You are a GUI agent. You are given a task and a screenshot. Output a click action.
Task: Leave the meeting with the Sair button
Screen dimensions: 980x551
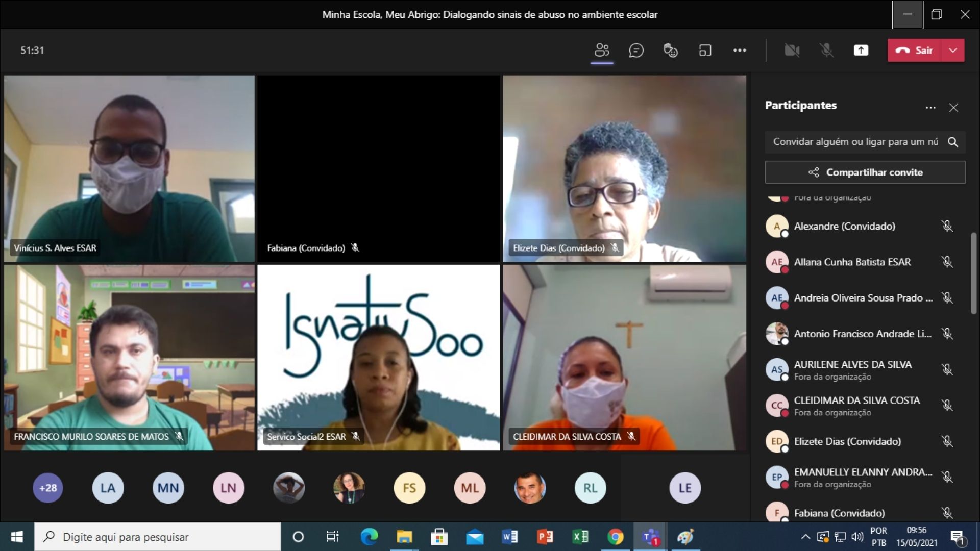point(914,51)
